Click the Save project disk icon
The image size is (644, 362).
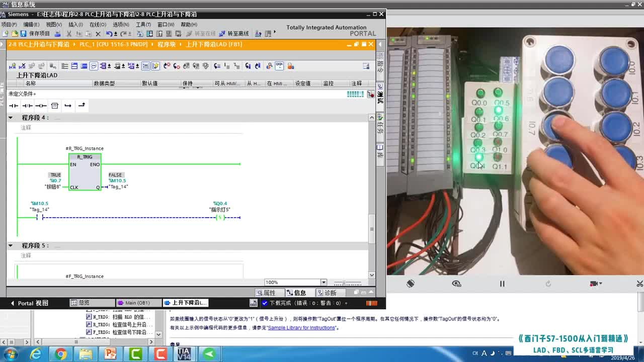pos(23,34)
